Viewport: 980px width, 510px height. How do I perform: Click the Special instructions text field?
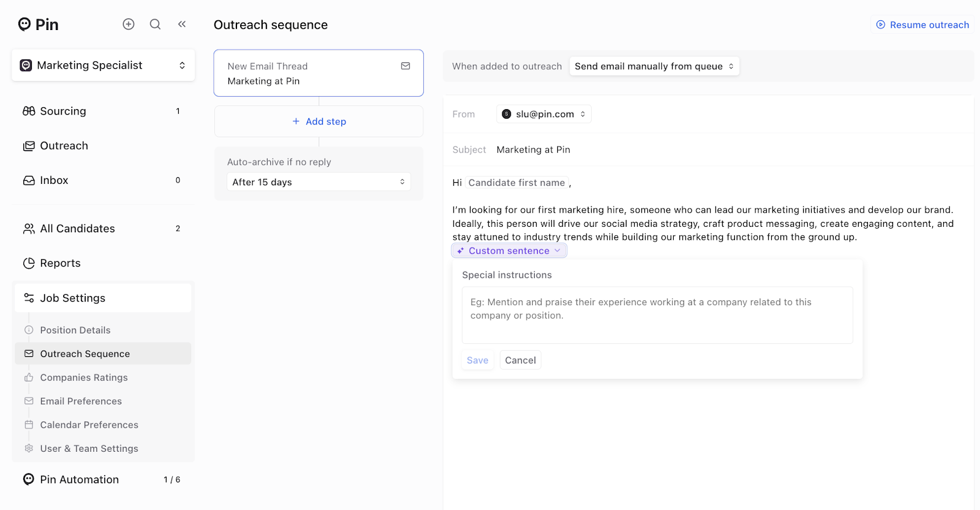click(x=657, y=315)
